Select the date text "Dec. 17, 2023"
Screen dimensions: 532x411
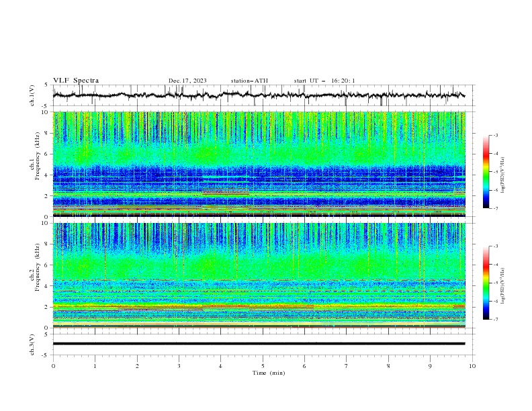click(187, 81)
